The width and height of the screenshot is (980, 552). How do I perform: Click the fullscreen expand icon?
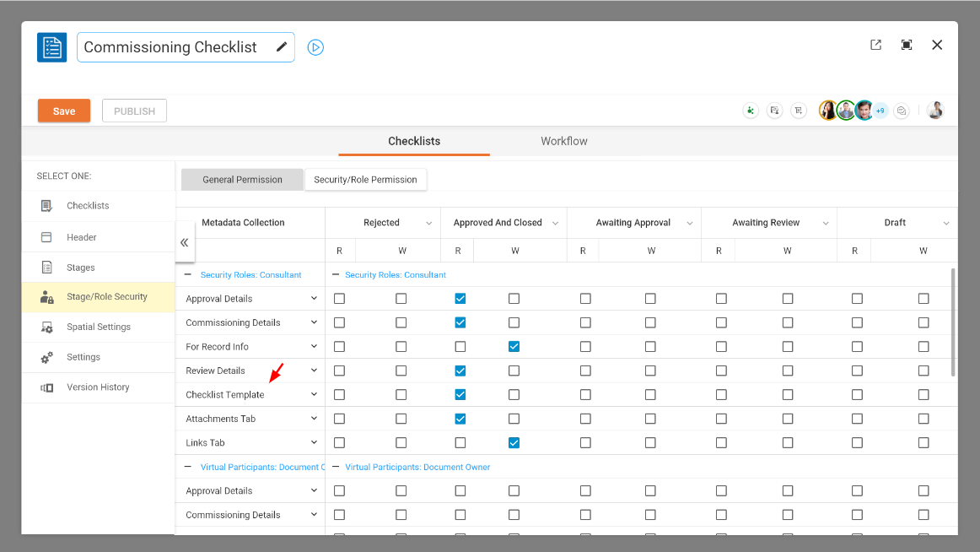907,45
